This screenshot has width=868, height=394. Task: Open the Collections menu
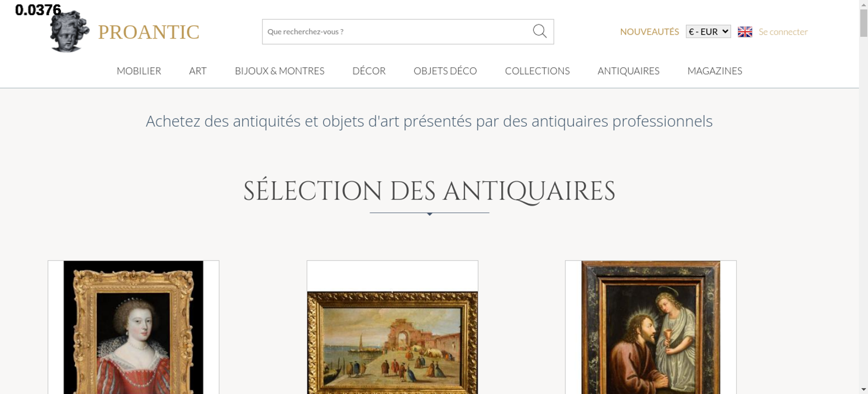(x=537, y=71)
